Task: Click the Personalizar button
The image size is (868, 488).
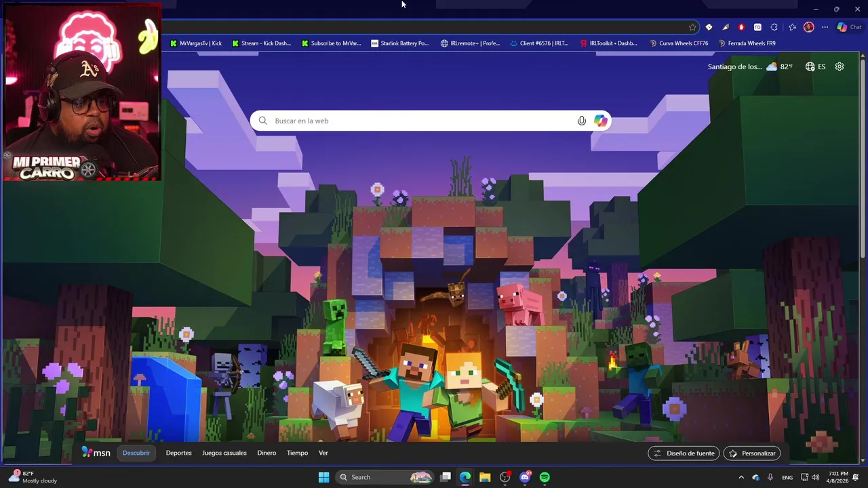Action: point(752,453)
